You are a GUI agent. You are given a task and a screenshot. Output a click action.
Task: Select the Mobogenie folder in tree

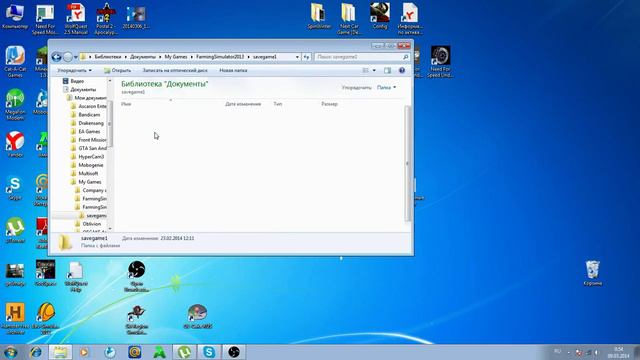click(x=87, y=165)
